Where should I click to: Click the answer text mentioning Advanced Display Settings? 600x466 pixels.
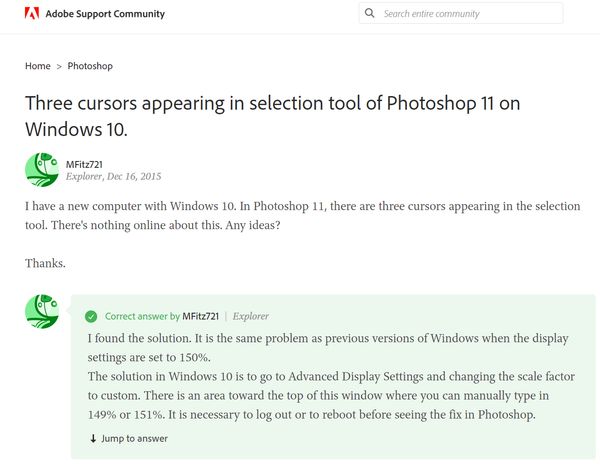[331, 395]
